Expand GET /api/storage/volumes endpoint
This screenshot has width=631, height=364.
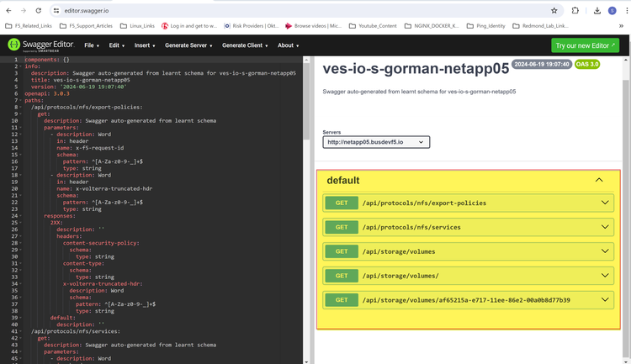[x=471, y=251]
